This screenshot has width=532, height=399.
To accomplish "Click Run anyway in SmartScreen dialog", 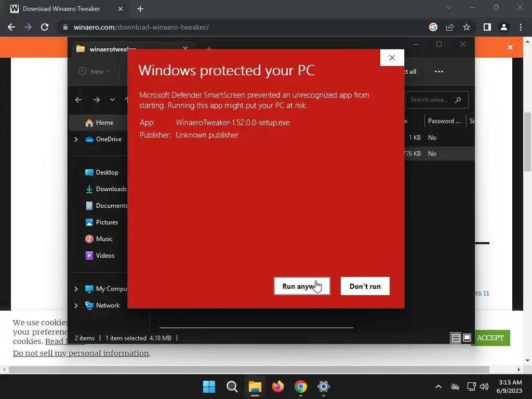I will coord(302,286).
